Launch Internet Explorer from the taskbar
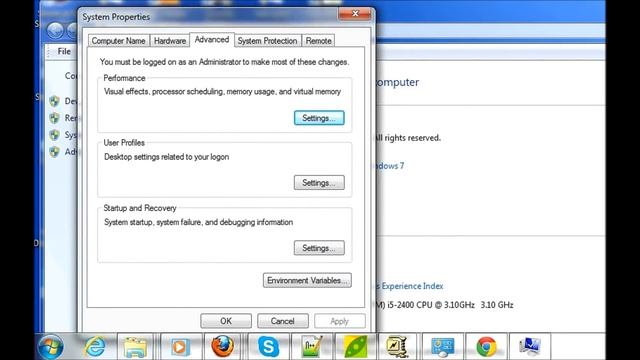Image resolution: width=640 pixels, height=360 pixels. click(95, 347)
